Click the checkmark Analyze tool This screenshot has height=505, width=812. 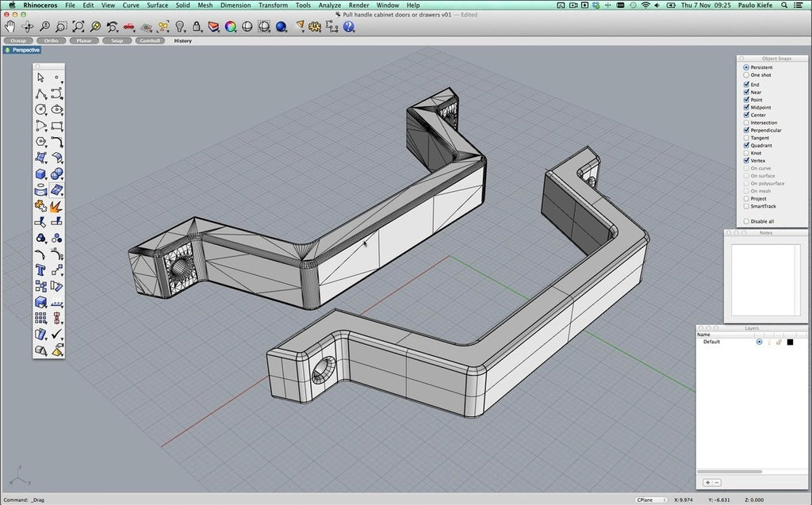[x=57, y=334]
